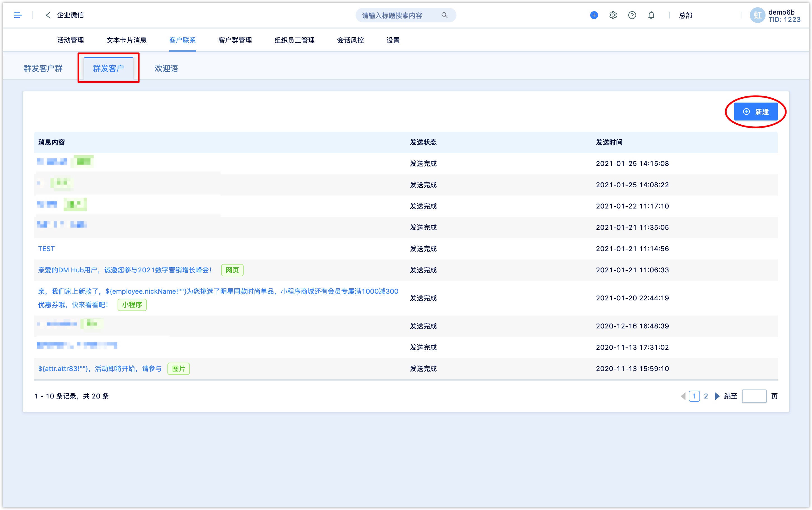Switch to the 群发客户群 tab
The width and height of the screenshot is (812, 510).
(43, 68)
